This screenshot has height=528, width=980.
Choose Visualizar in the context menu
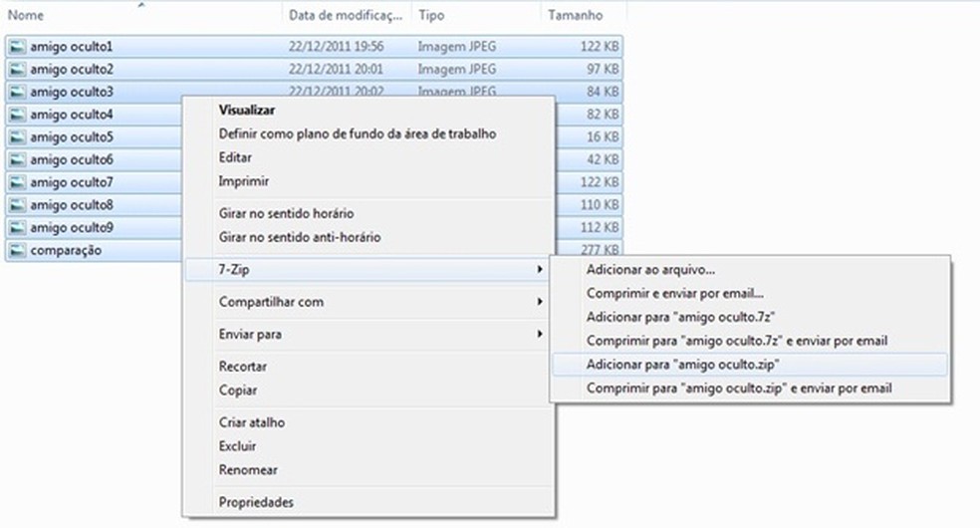[247, 110]
